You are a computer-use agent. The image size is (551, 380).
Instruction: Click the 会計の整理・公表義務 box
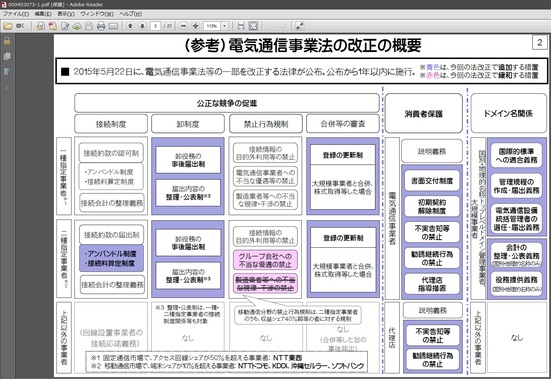pos(516,255)
